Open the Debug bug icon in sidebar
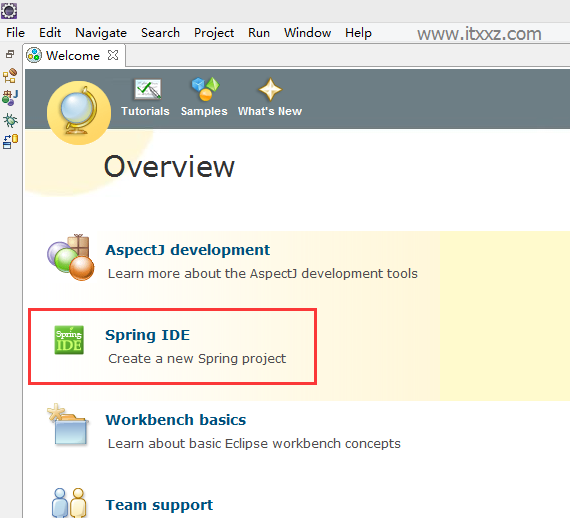This screenshot has width=570, height=518. pos(10,120)
